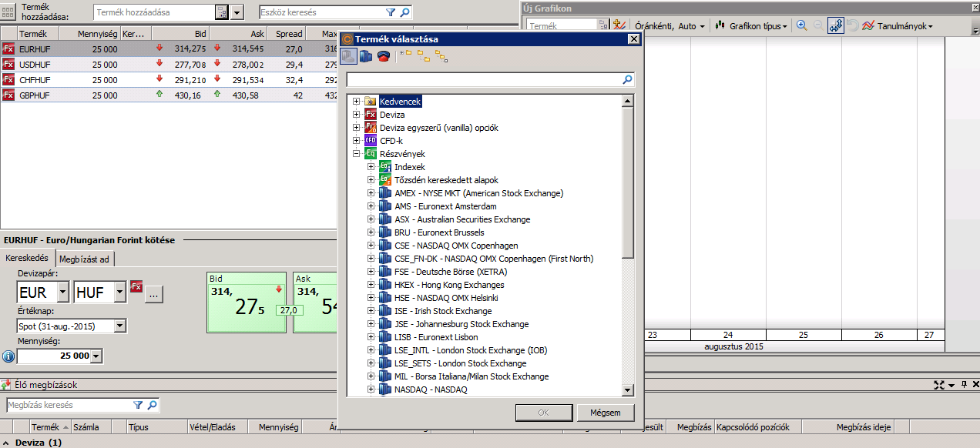Click the tree scrollbar up arrow
980x448 pixels.
point(627,101)
